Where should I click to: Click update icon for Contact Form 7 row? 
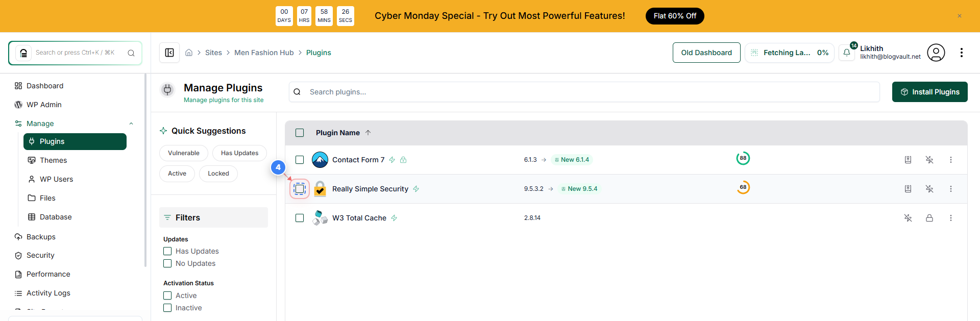point(908,160)
